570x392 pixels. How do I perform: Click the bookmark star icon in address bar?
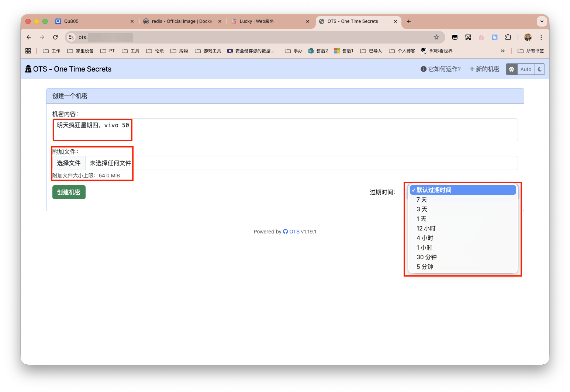coord(436,37)
